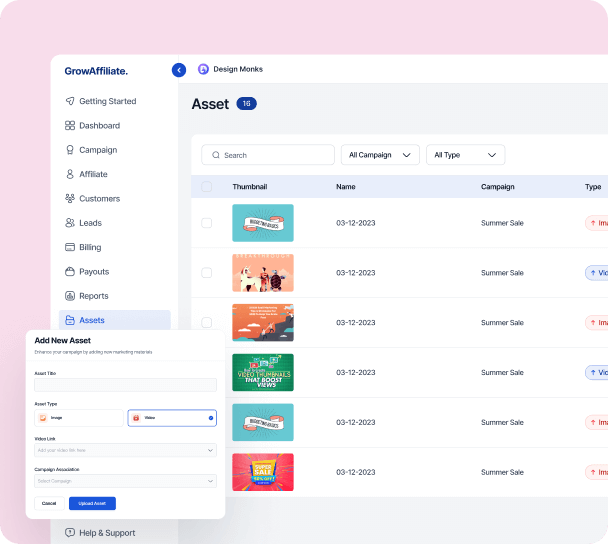Screen dimensions: 608x544
Task: Click the Billing card icon in sidebar
Action: tap(70, 247)
